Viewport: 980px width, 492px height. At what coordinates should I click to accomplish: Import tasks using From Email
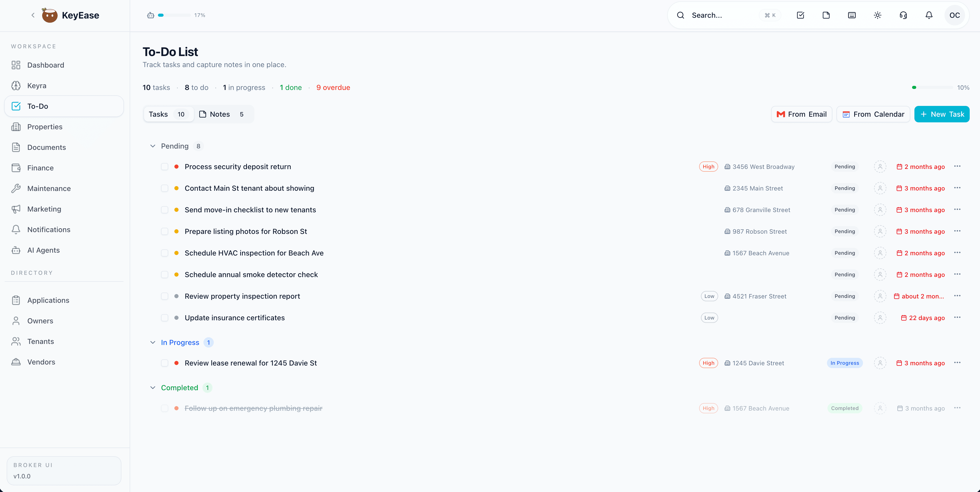801,114
